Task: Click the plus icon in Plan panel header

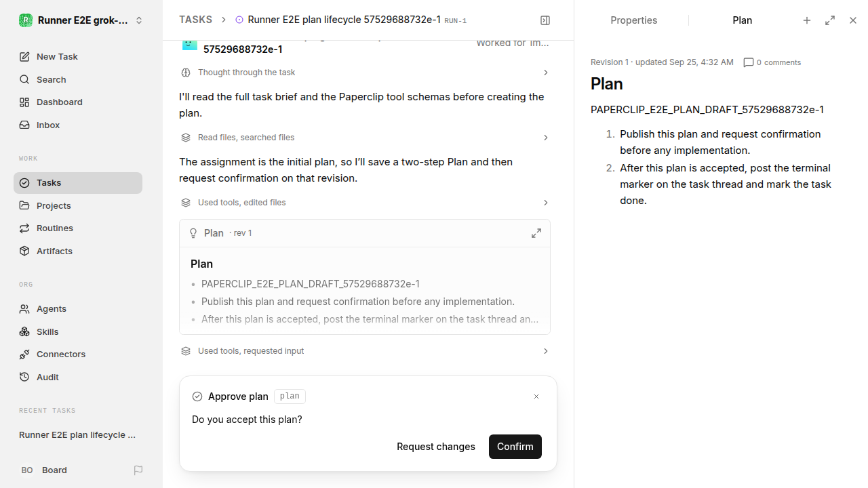Action: click(807, 20)
